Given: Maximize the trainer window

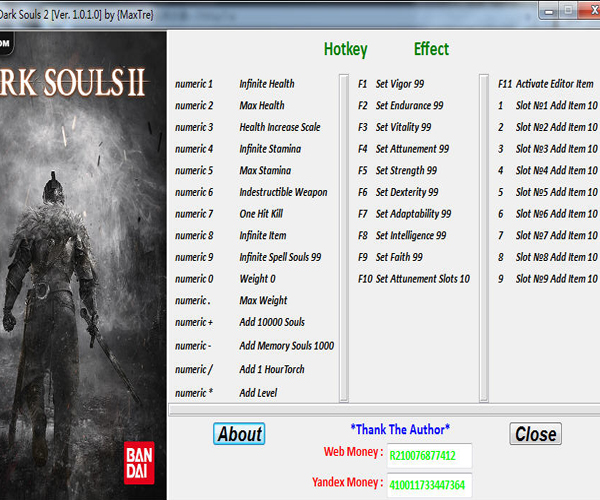Looking at the screenshot, I should pos(569,11).
